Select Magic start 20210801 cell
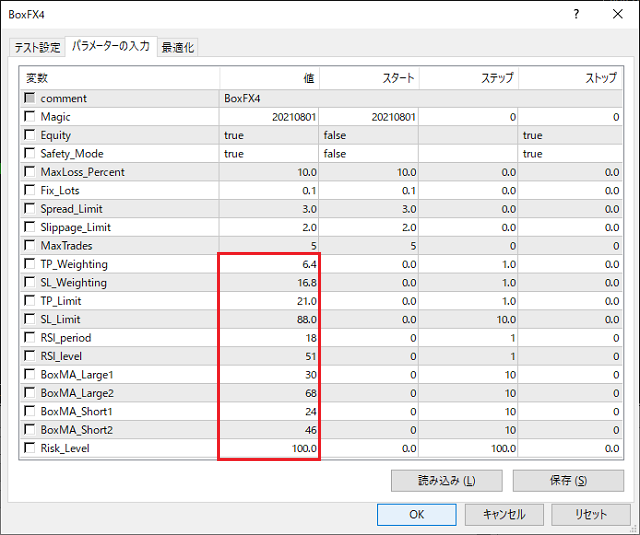This screenshot has width=640, height=535. [x=369, y=117]
